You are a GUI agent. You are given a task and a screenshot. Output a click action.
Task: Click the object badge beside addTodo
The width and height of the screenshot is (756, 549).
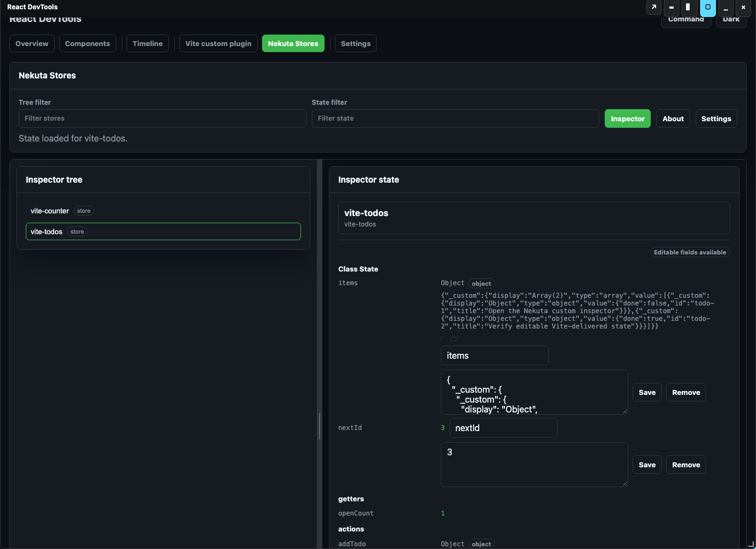(x=481, y=544)
